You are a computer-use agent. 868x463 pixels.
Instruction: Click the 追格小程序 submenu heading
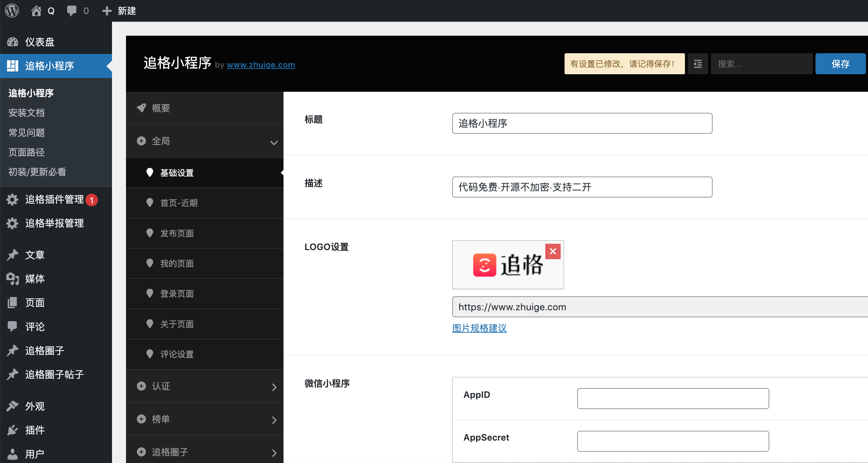[31, 93]
